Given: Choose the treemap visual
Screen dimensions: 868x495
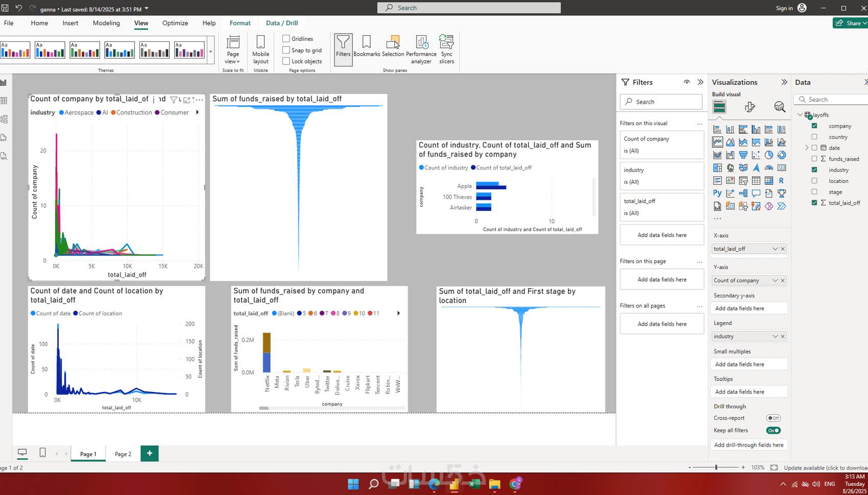Looking at the screenshot, I should (718, 168).
